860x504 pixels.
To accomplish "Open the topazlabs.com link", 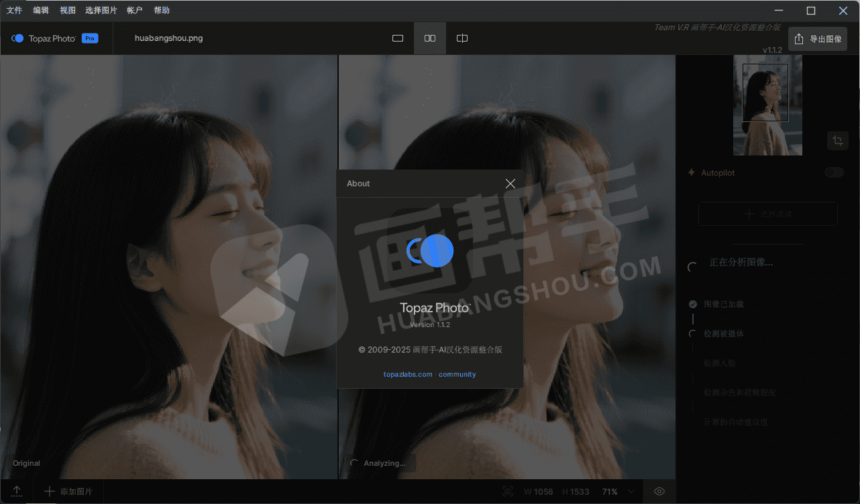I will 408,374.
